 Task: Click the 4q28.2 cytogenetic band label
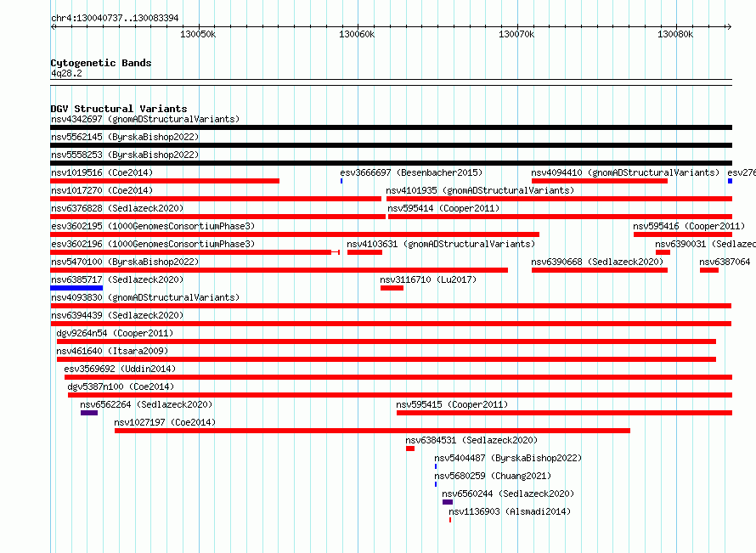pyautogui.click(x=66, y=73)
